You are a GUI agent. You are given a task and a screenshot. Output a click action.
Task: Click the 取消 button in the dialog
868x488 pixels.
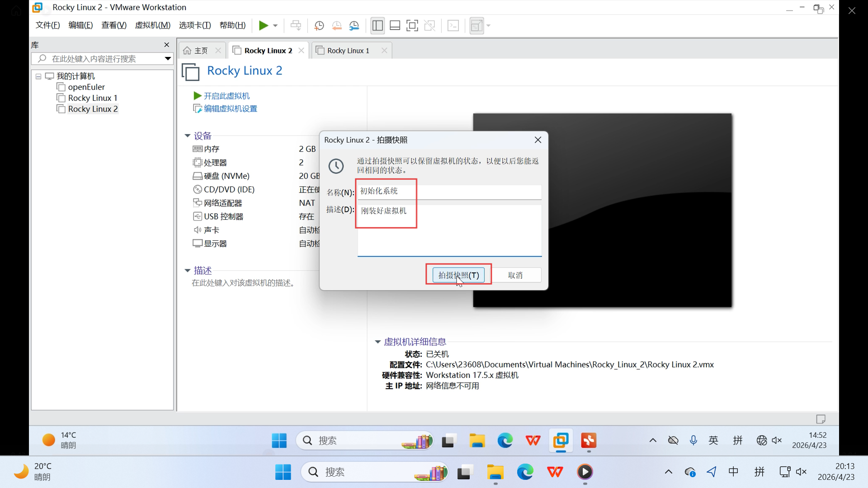[x=515, y=275]
